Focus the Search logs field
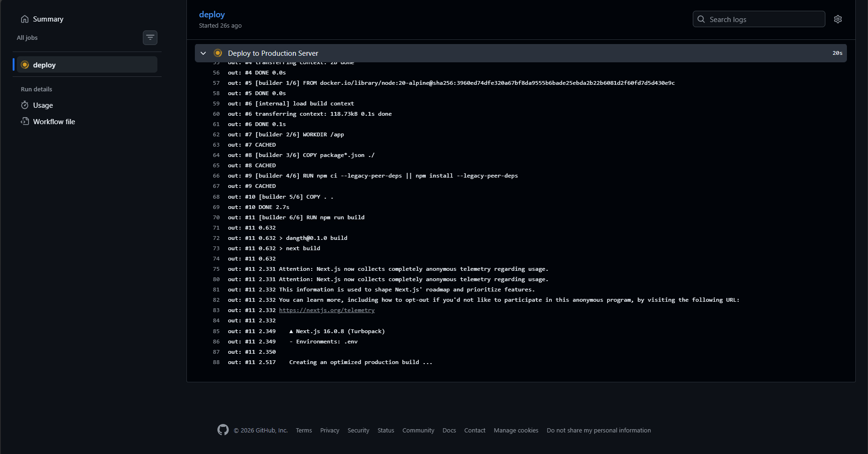Screen dimensions: 868x454 764,19
